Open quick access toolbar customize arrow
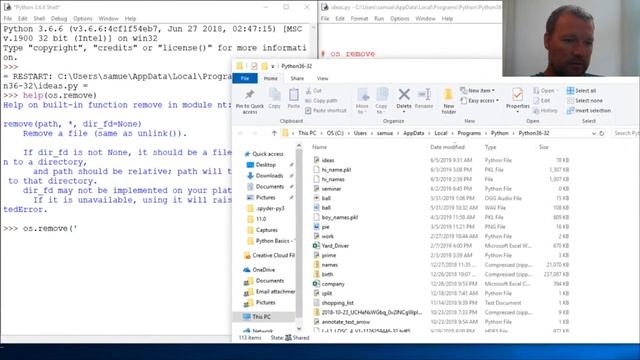 tap(273, 66)
